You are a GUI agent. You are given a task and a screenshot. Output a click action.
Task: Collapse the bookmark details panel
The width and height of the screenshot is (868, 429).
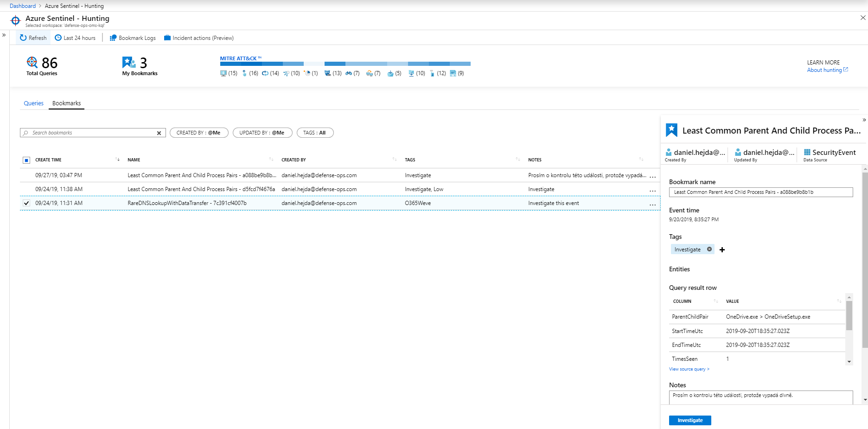(x=864, y=120)
